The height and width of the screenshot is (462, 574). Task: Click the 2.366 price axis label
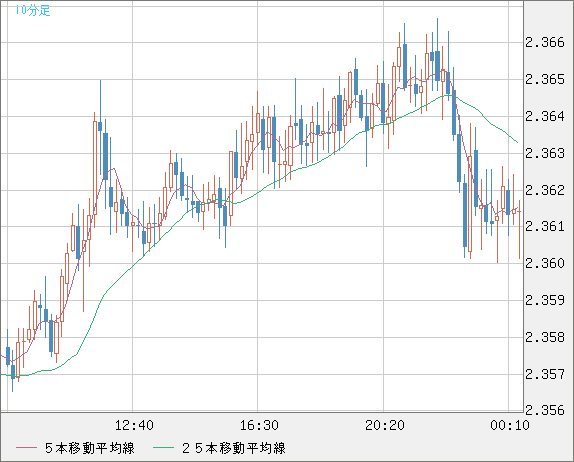coord(545,42)
